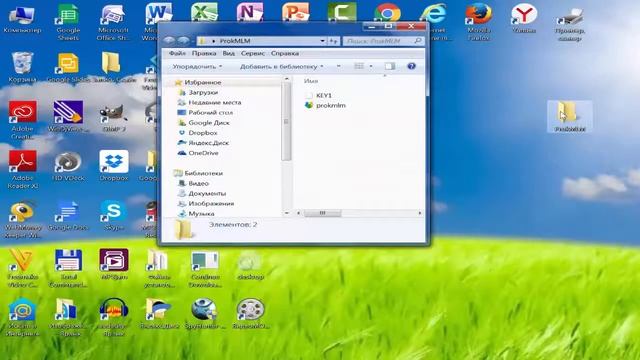The image size is (640, 360).
Task: Select the Google Chrome desktop icon
Action: 387,12
